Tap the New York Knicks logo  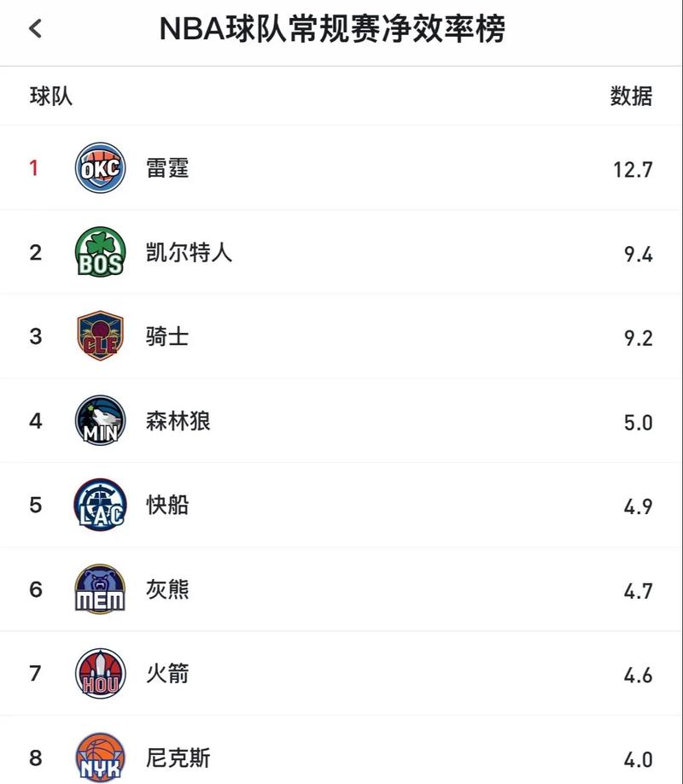point(100,758)
